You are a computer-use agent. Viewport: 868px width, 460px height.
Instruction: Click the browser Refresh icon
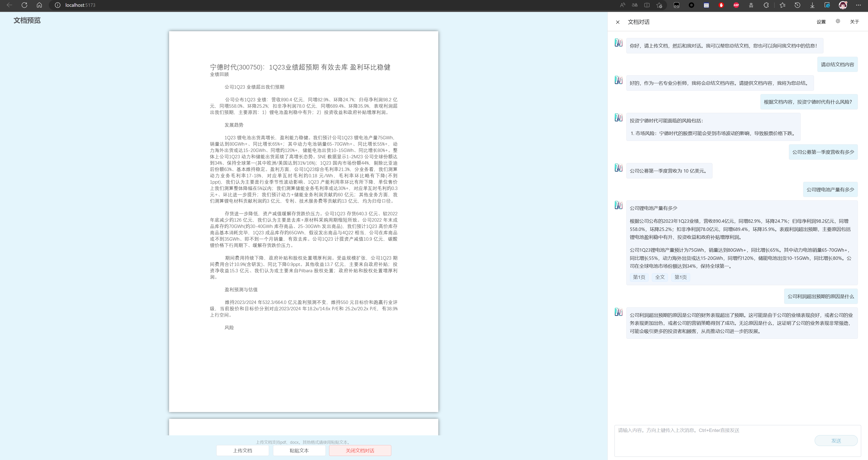pyautogui.click(x=24, y=5)
